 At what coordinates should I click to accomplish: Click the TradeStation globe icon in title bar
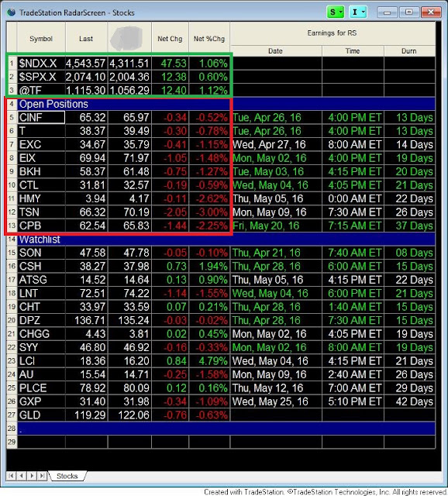pyautogui.click(x=12, y=12)
